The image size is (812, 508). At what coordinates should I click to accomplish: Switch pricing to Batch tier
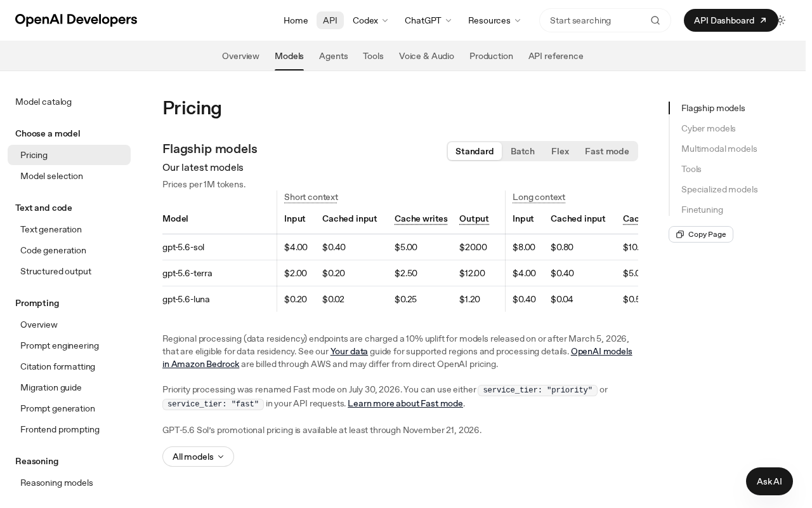tap(523, 151)
